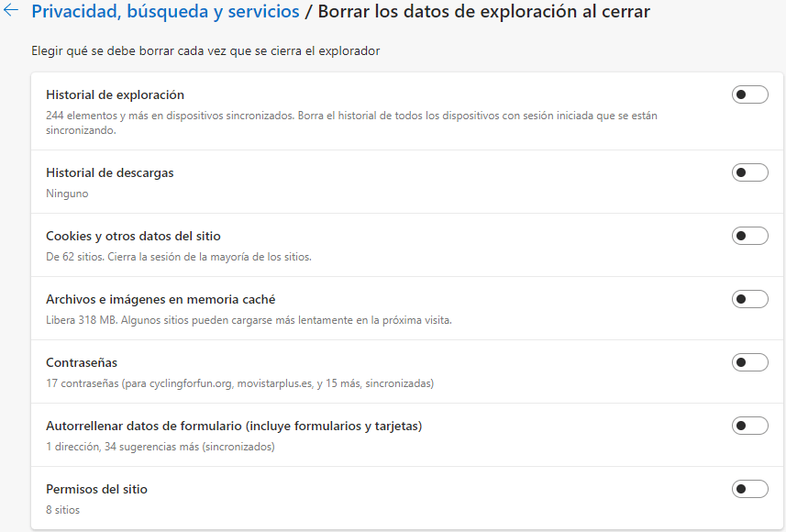Image resolution: width=786 pixels, height=532 pixels.
Task: Enable the Contraseñas switch
Action: (x=749, y=362)
